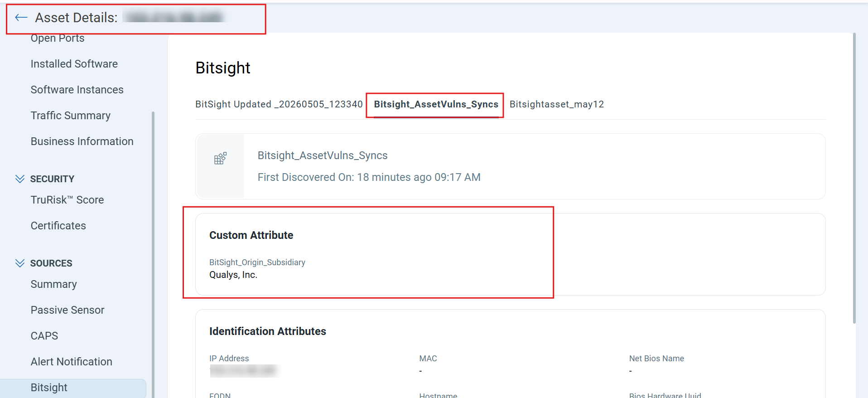
Task: Open the CAPS source
Action: click(x=44, y=336)
